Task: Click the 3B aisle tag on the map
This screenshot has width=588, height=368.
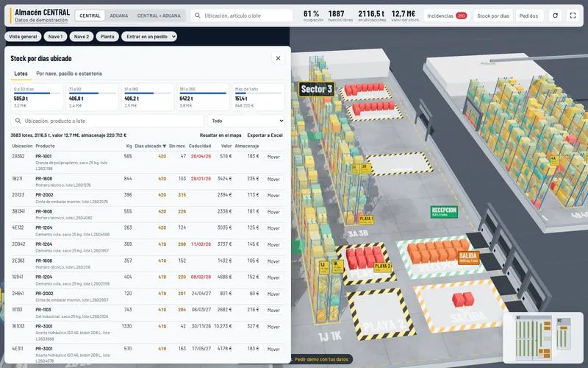Action: [x=365, y=168]
